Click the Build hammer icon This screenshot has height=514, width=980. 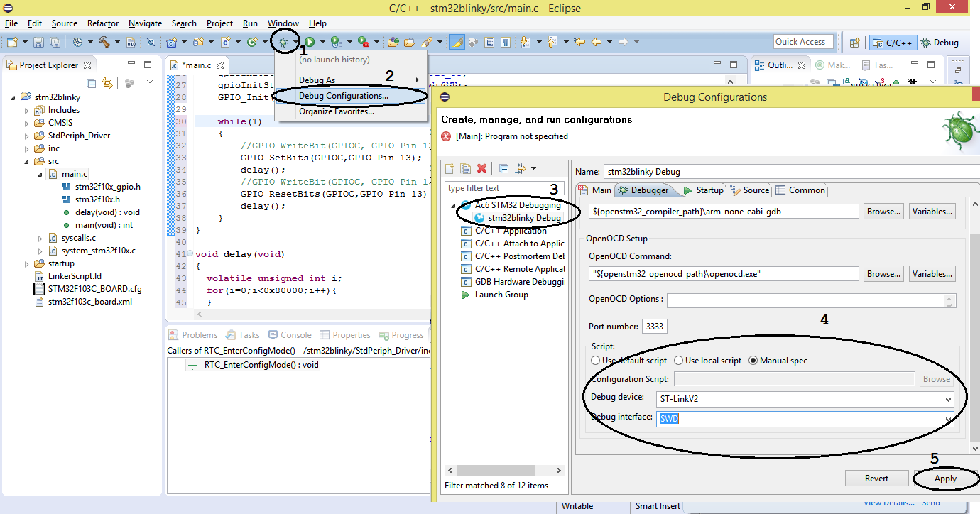104,43
